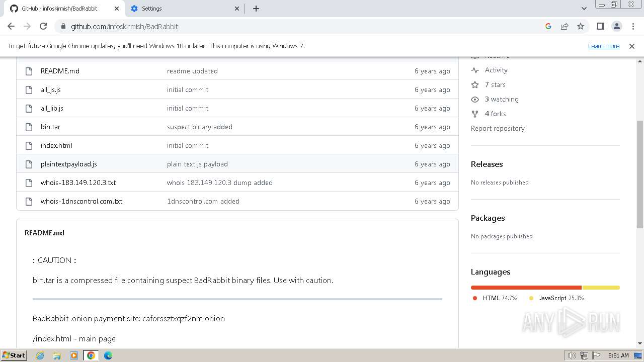The image size is (644, 362).
Task: Open the bin.tar file
Action: pos(50,127)
